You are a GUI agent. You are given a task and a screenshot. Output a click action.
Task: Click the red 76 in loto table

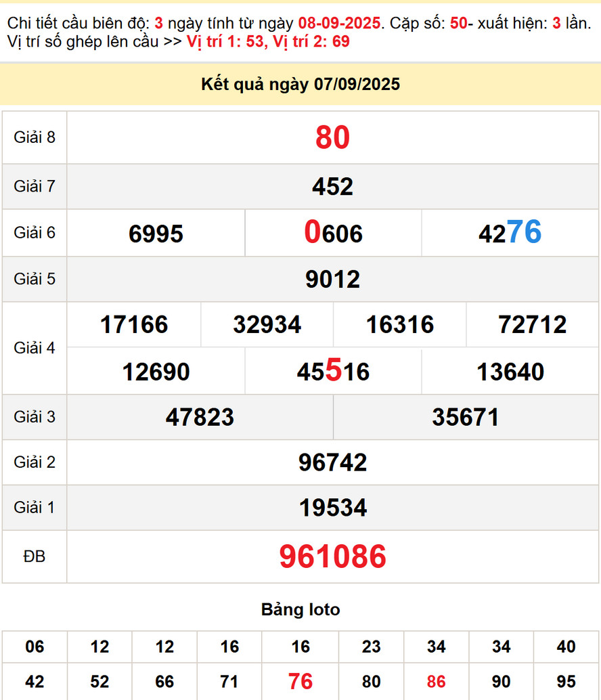click(x=300, y=681)
